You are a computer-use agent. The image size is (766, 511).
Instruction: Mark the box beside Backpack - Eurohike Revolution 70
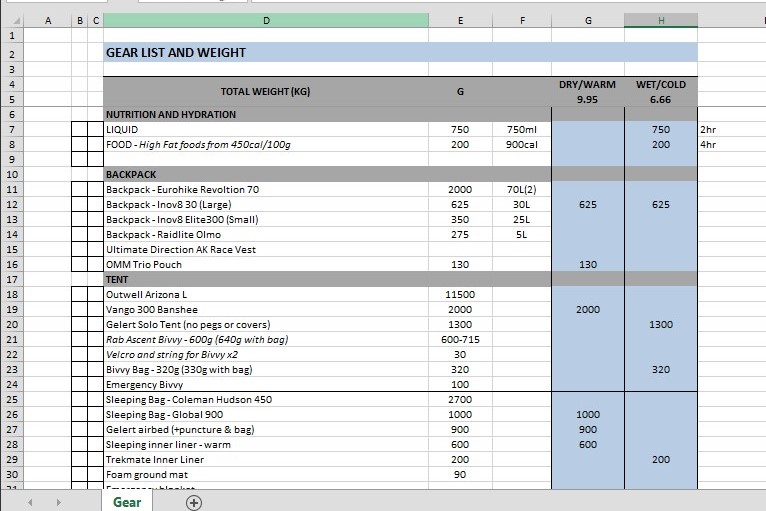click(x=80, y=190)
